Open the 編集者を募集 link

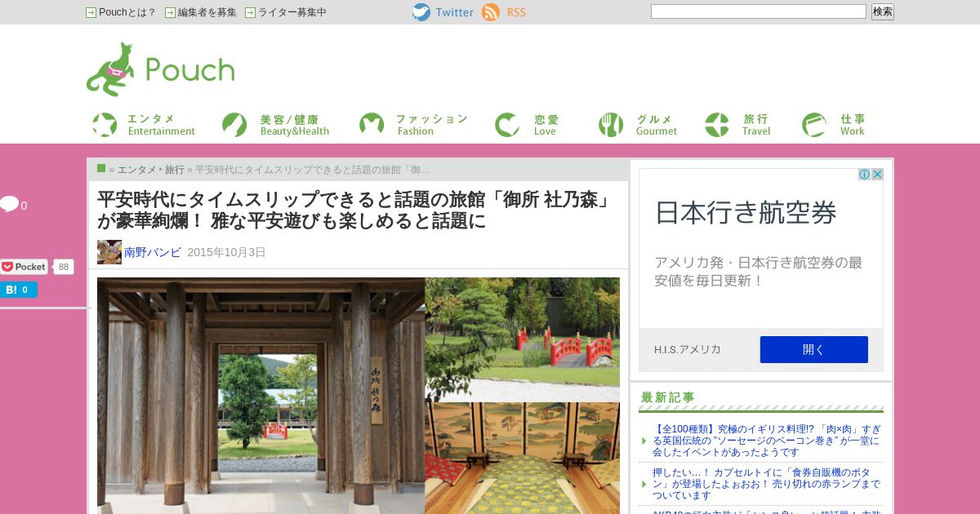coord(207,12)
